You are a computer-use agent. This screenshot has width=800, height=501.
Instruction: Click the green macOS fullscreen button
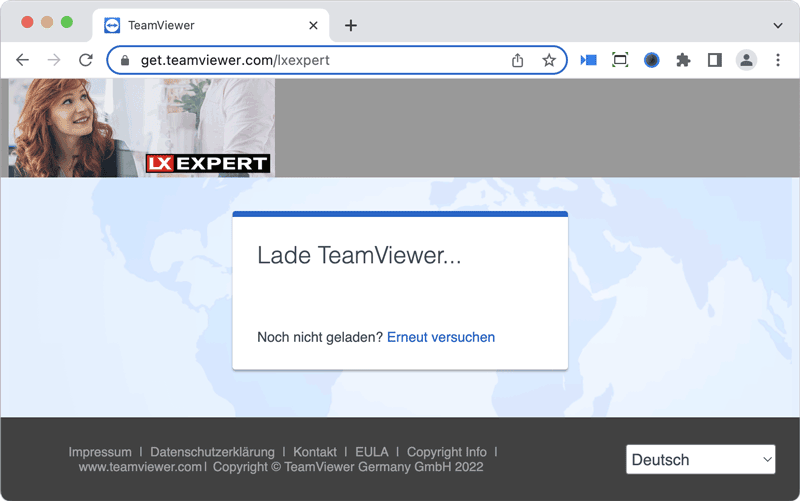[x=67, y=22]
